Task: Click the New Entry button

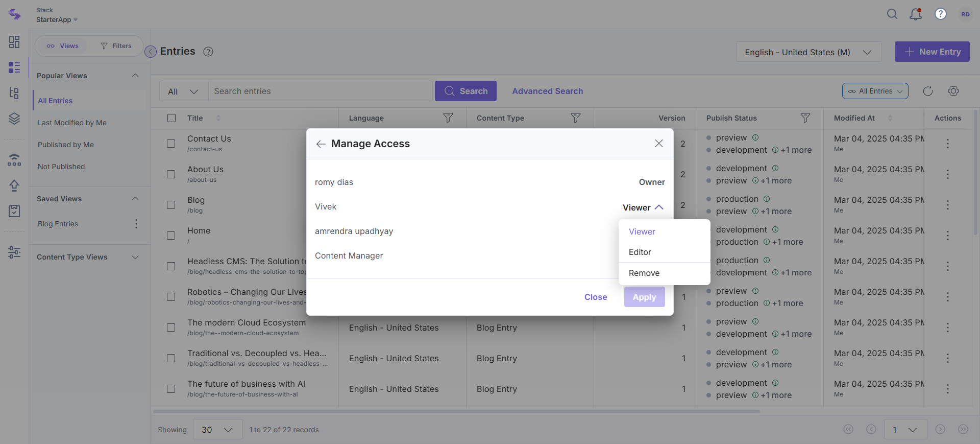Action: coord(932,52)
